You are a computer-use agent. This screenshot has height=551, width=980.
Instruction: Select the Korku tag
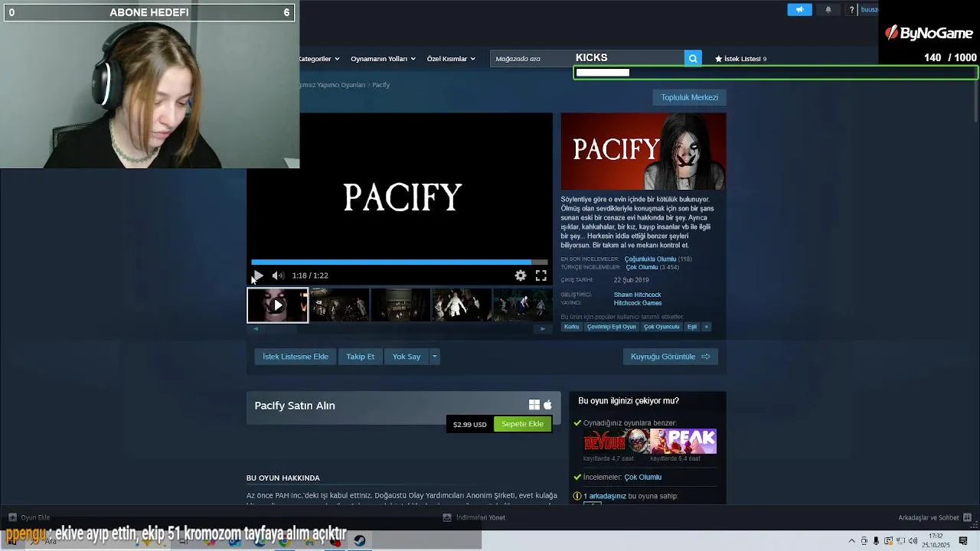[572, 327]
